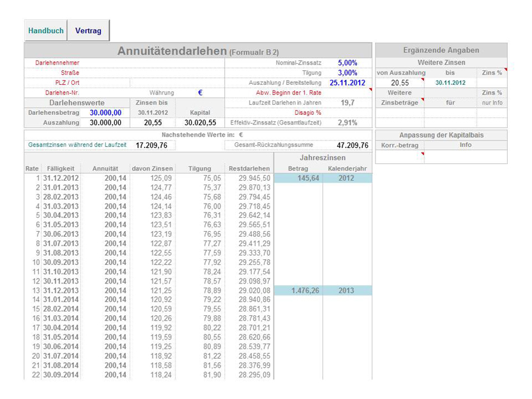532x399 pixels.
Task: Click the Tilgung 3,00% cell
Action: point(347,73)
